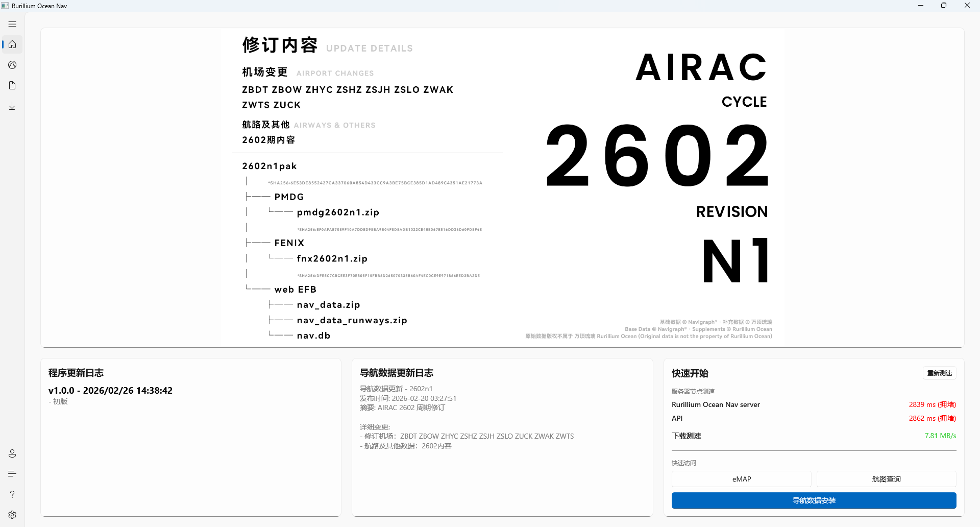This screenshot has height=527, width=980.
Task: Go to the downloads section in the sidebar
Action: (x=12, y=106)
